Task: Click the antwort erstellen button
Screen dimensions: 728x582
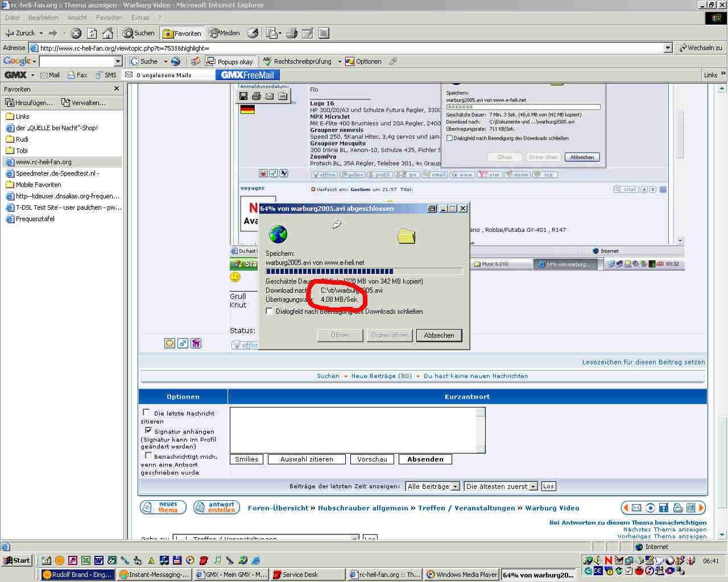Action: (x=216, y=508)
